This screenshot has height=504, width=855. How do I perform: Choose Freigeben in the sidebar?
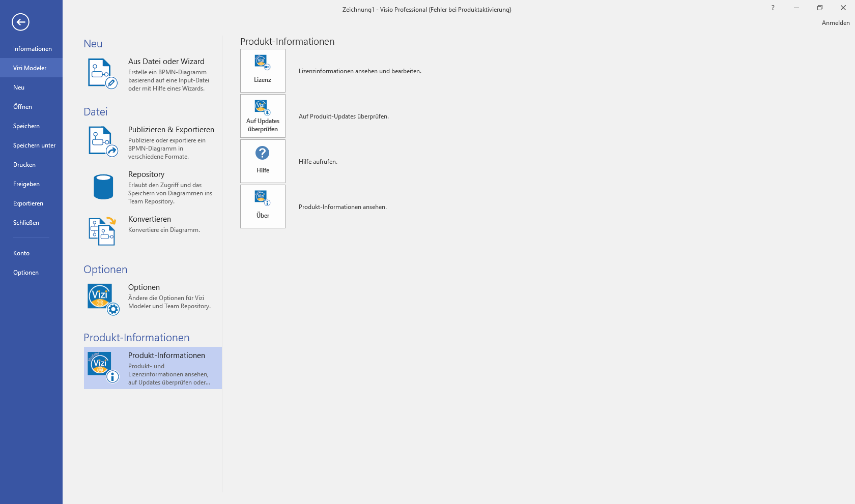(x=31, y=184)
